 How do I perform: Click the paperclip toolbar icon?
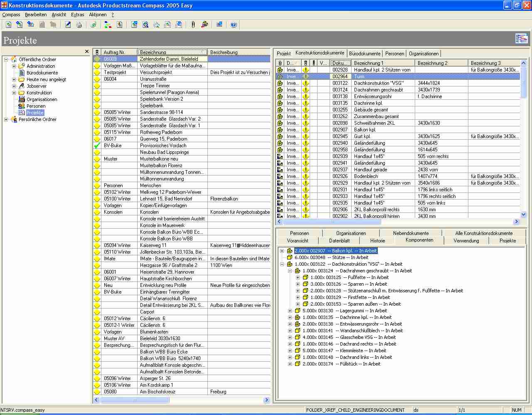tap(193, 25)
